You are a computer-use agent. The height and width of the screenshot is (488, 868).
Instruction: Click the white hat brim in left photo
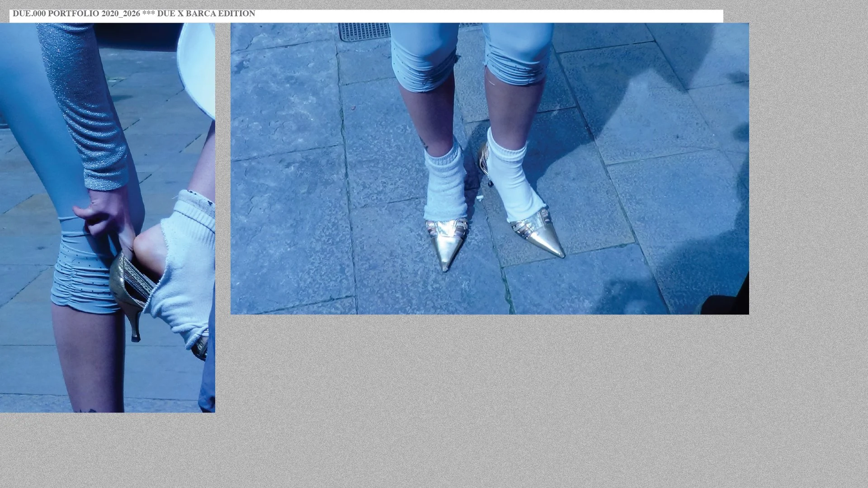[x=197, y=68]
